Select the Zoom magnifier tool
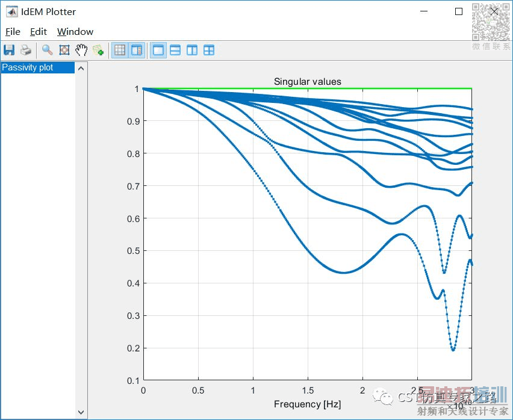 (x=48, y=51)
